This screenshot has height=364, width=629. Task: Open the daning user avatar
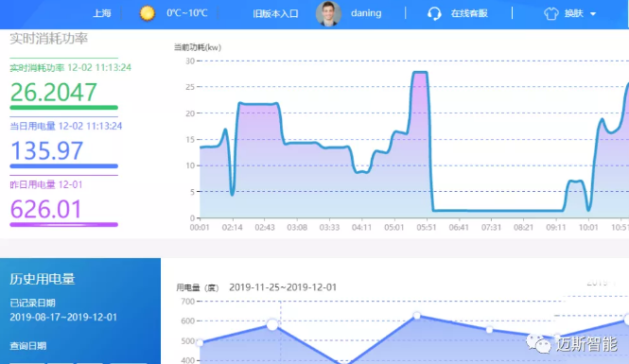[x=328, y=13]
